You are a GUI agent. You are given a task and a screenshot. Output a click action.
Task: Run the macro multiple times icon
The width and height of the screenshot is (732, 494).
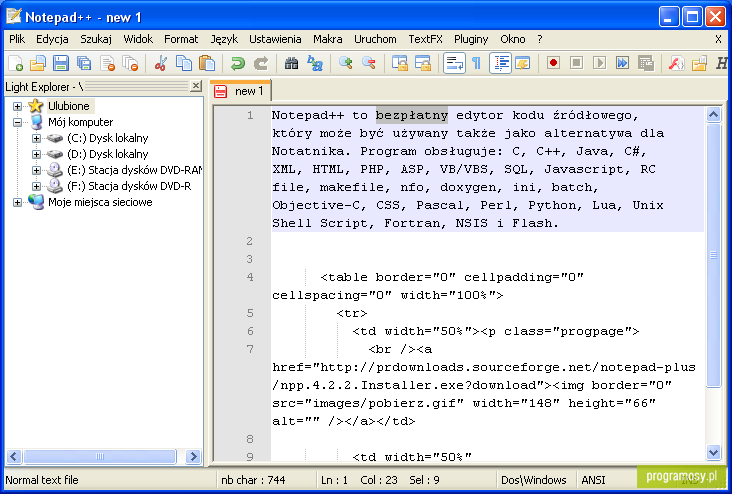pos(622,63)
